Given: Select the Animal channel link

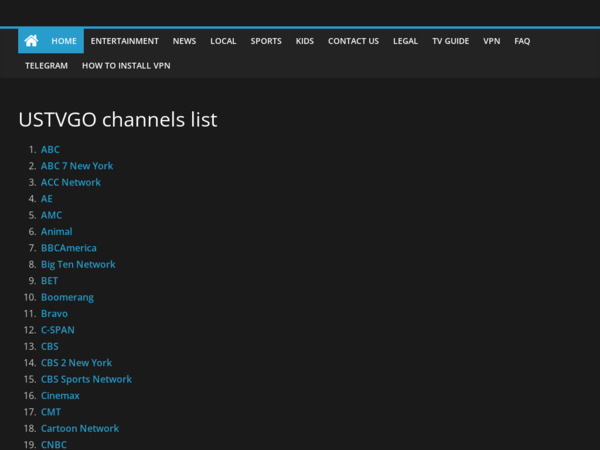Looking at the screenshot, I should pyautogui.click(x=56, y=232).
